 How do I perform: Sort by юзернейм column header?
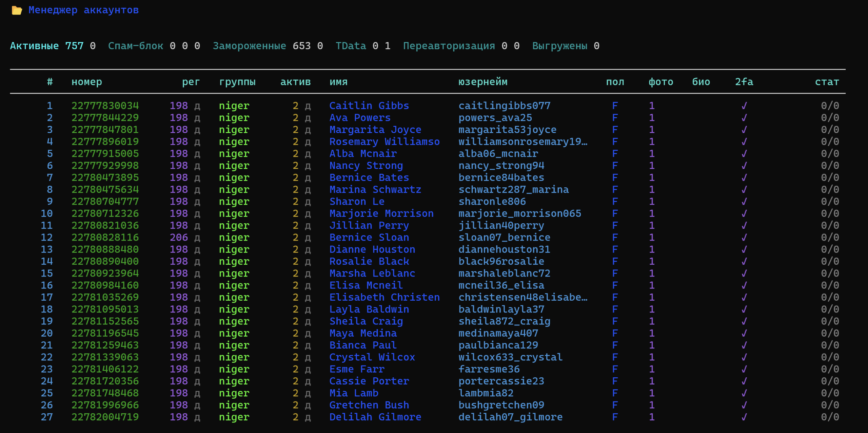point(482,82)
